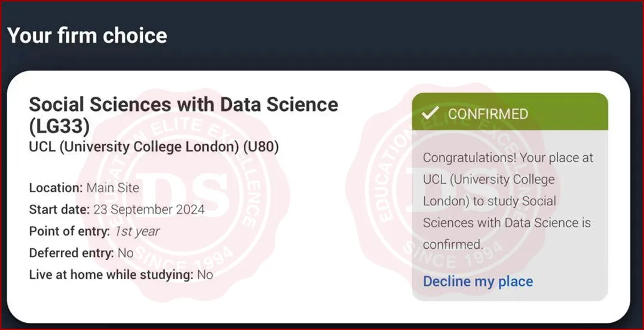The width and height of the screenshot is (644, 330).
Task: Select the No value for Deferred entry
Action: (x=125, y=253)
